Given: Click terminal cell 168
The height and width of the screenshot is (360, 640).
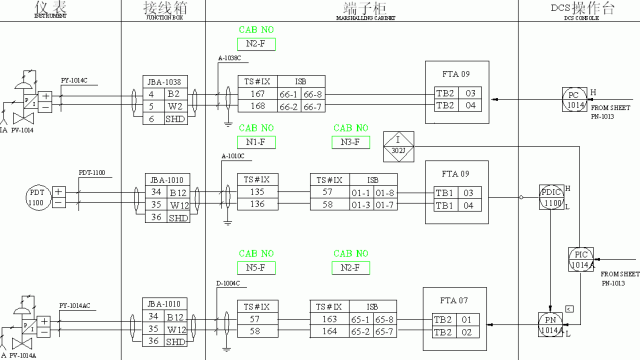Looking at the screenshot, I should (258, 106).
